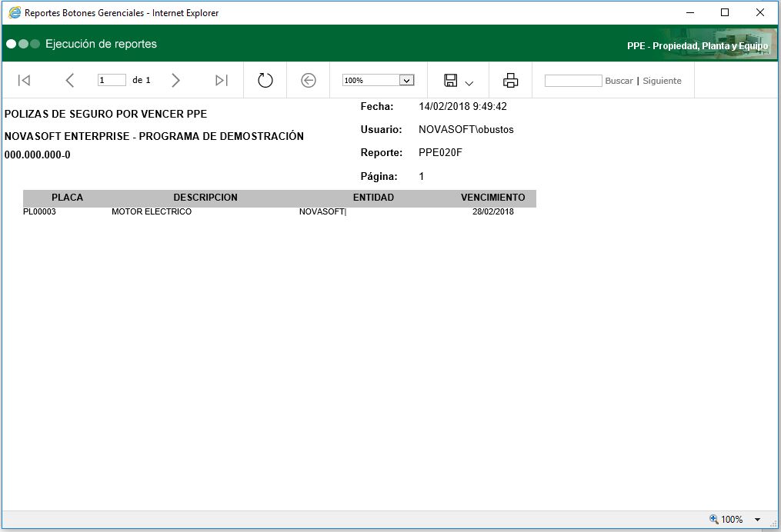The width and height of the screenshot is (781, 532).
Task: Click the date value 14/02/2018 9:49:42
Action: (462, 107)
